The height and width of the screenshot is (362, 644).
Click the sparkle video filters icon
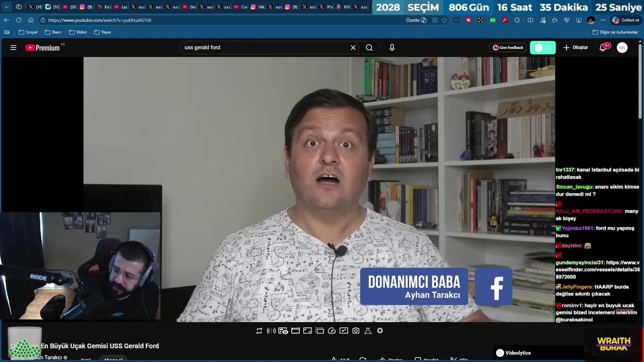point(344,331)
